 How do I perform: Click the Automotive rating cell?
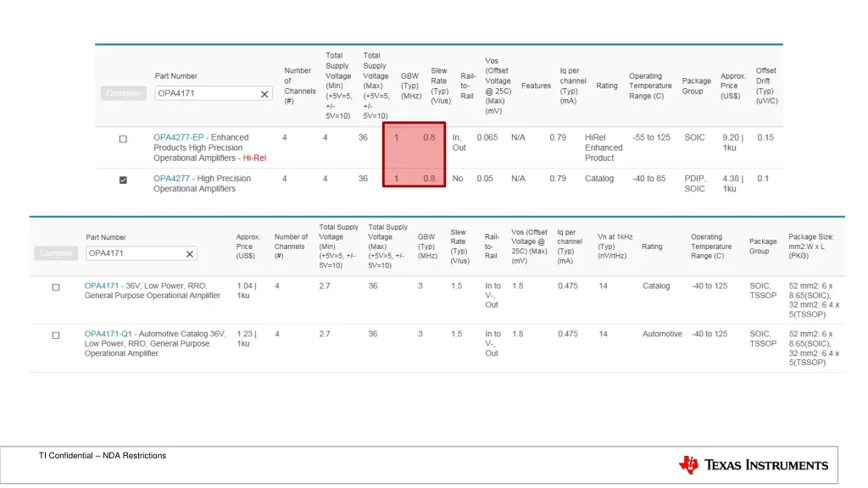[x=662, y=334]
